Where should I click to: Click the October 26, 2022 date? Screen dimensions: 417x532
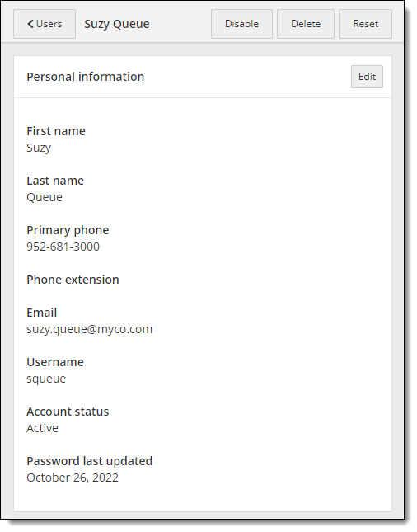(x=73, y=478)
